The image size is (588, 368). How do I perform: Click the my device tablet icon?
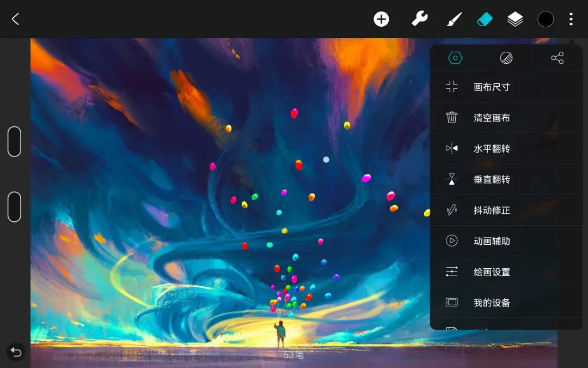tap(451, 302)
